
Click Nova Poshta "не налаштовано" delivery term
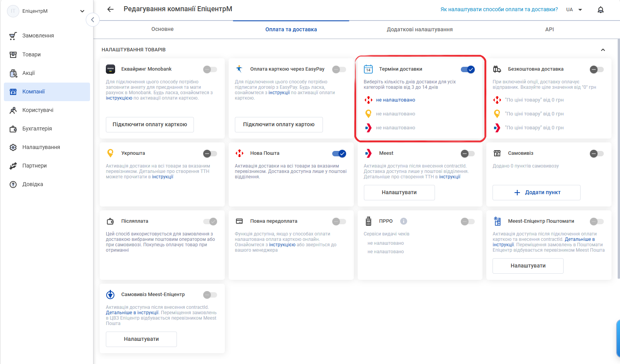(x=396, y=100)
